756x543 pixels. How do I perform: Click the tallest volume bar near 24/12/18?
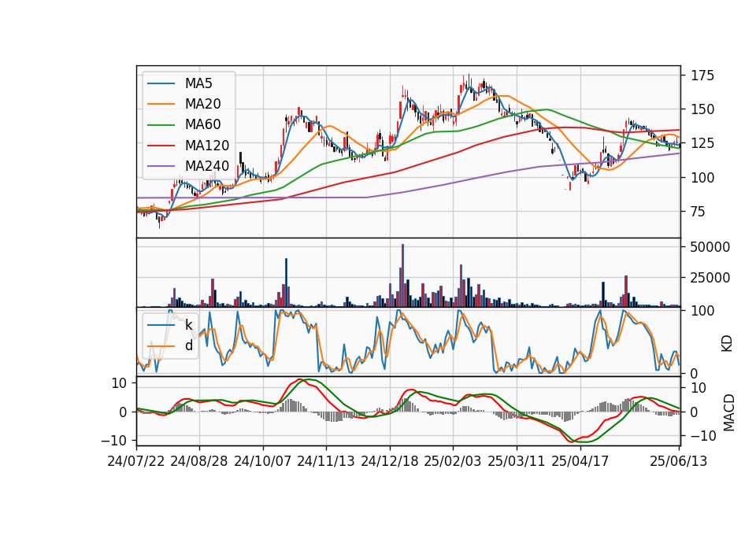pyautogui.click(x=402, y=275)
